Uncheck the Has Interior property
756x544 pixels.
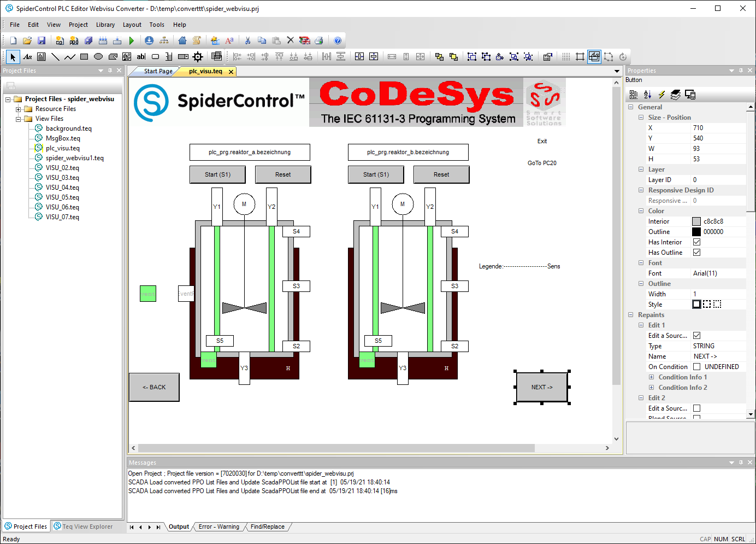tap(696, 242)
